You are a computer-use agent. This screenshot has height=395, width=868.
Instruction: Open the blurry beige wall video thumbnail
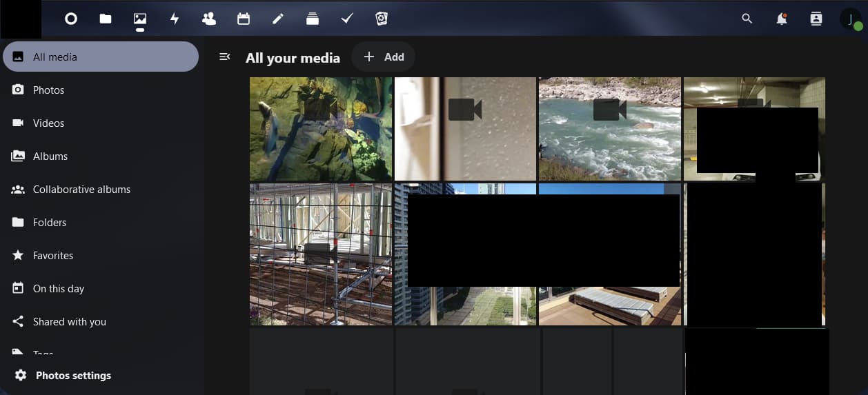[465, 129]
